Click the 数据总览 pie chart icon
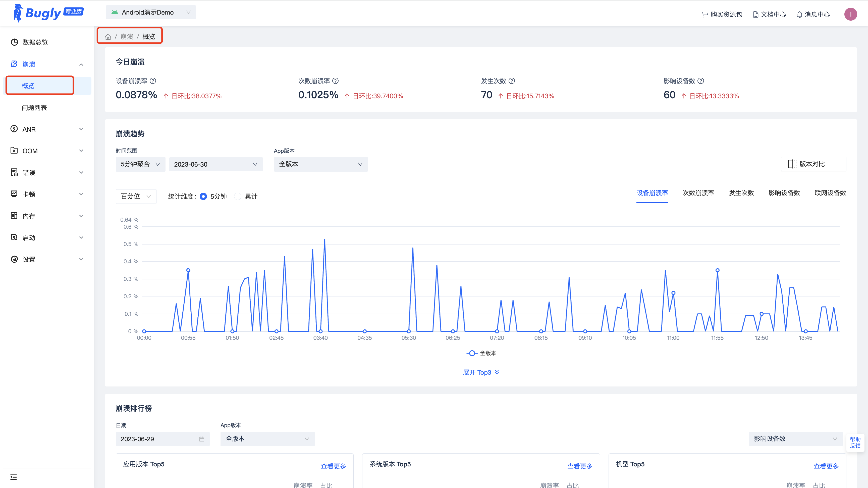Viewport: 868px width, 488px height. coord(14,42)
